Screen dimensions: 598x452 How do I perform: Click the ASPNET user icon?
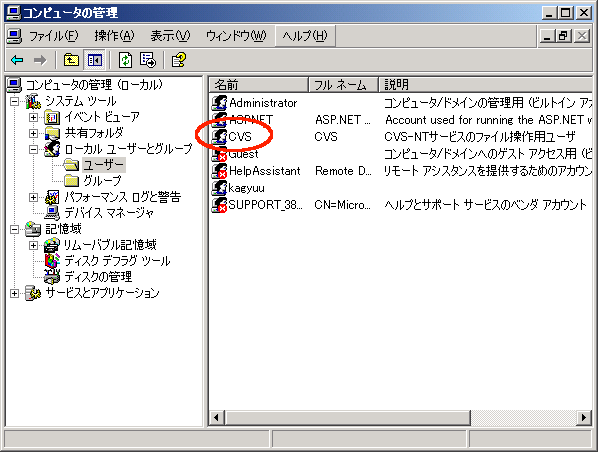(x=219, y=120)
